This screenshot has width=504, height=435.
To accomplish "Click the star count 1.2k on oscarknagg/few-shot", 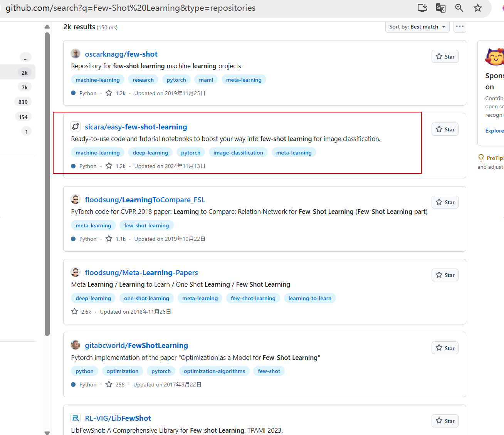I will point(116,93).
